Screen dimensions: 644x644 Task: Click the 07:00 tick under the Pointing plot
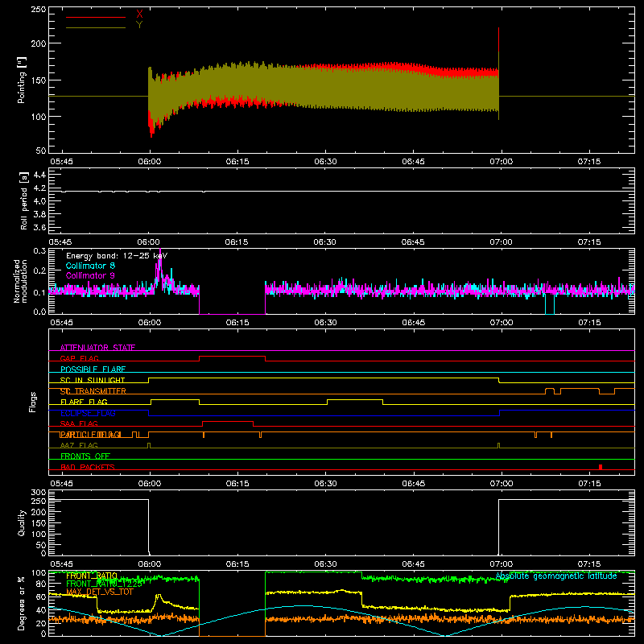pos(501,162)
